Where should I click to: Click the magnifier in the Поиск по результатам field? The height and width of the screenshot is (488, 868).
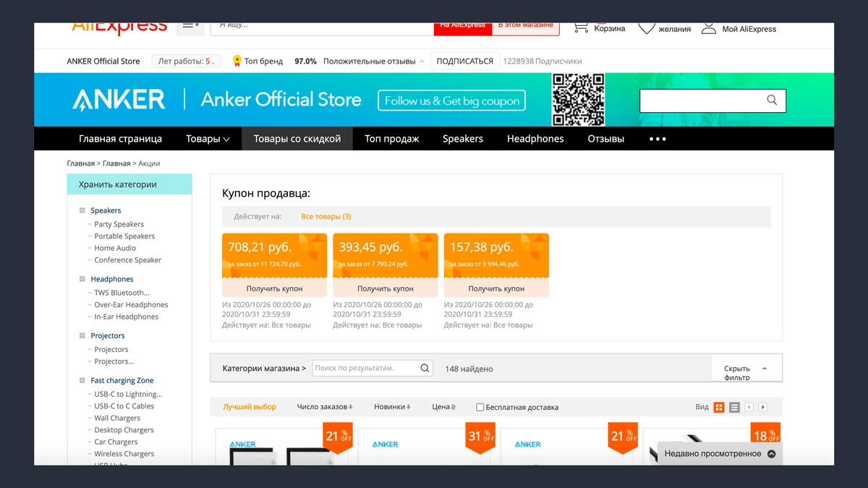coord(425,368)
